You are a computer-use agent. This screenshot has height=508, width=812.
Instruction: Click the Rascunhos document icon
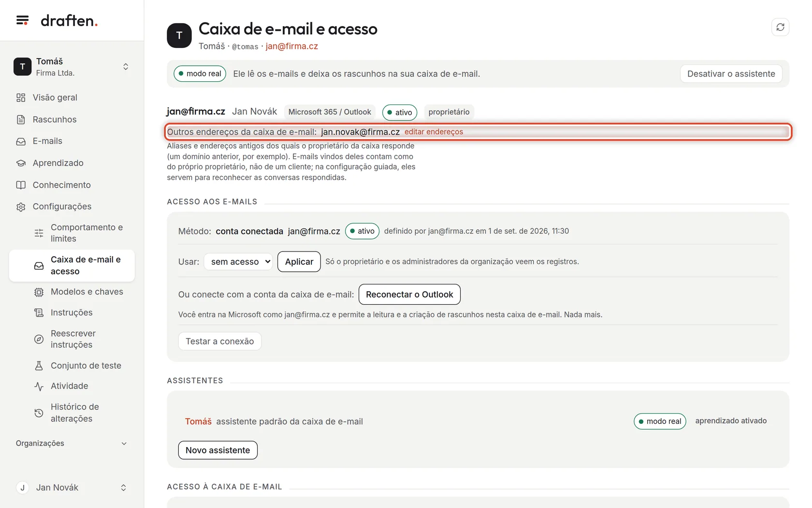click(21, 120)
